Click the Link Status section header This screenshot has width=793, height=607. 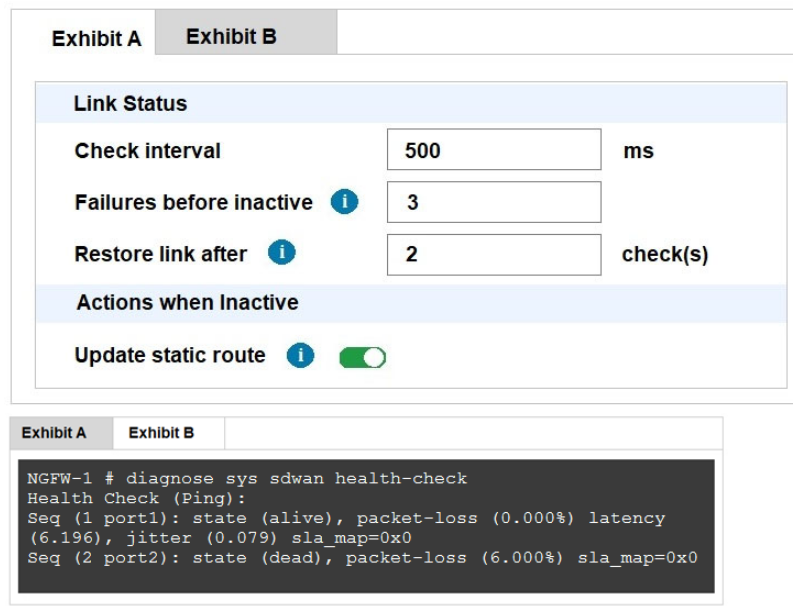click(130, 103)
